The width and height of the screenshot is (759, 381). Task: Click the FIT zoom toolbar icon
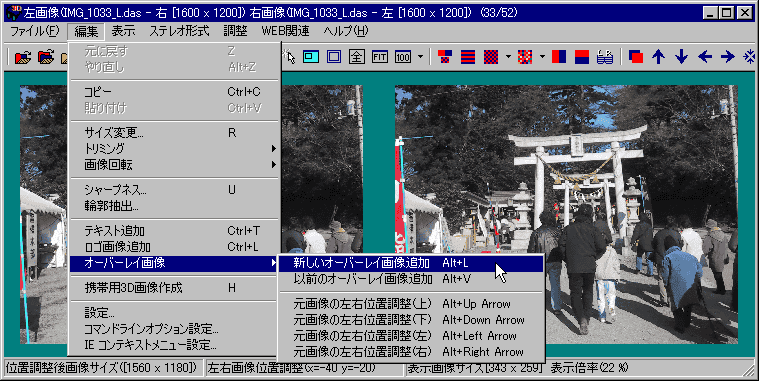[380, 57]
